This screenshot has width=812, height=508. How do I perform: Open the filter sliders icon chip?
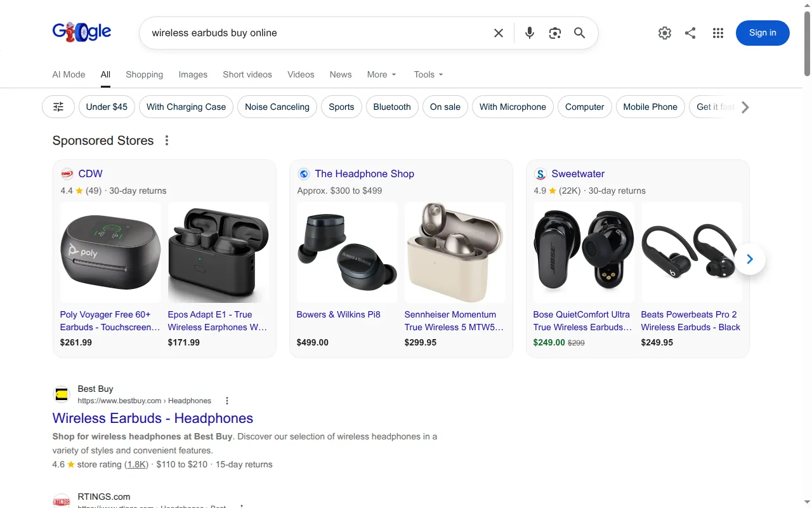coord(58,107)
